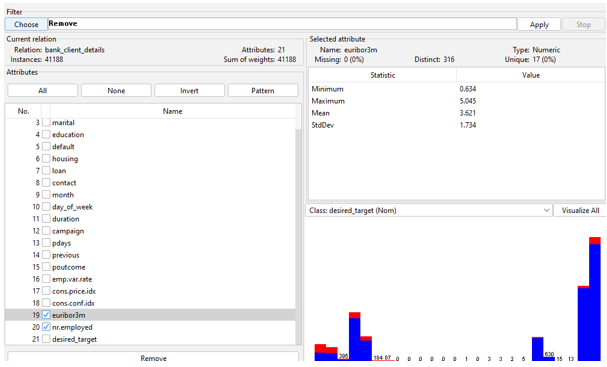This screenshot has height=367, width=607.
Task: Check the month attribute checkbox
Action: pyautogui.click(x=46, y=194)
